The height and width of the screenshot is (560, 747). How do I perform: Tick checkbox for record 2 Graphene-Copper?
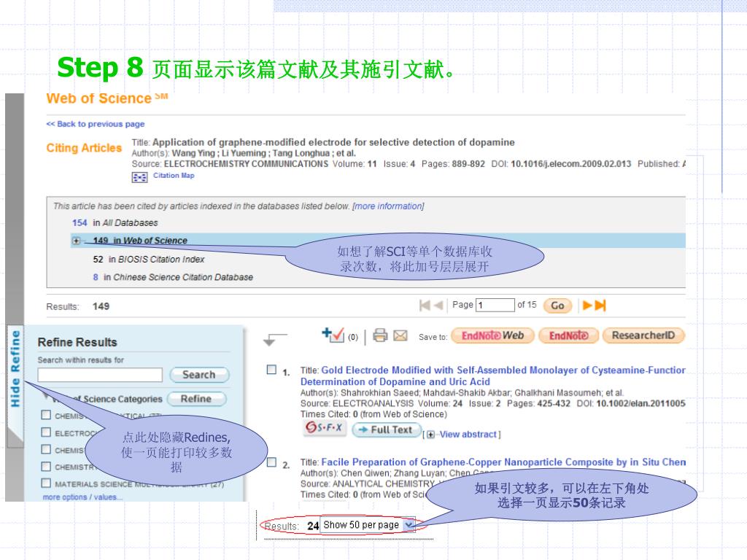coord(271,462)
